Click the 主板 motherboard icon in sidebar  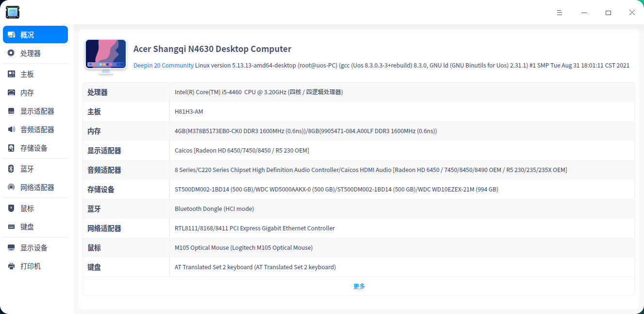[x=11, y=74]
